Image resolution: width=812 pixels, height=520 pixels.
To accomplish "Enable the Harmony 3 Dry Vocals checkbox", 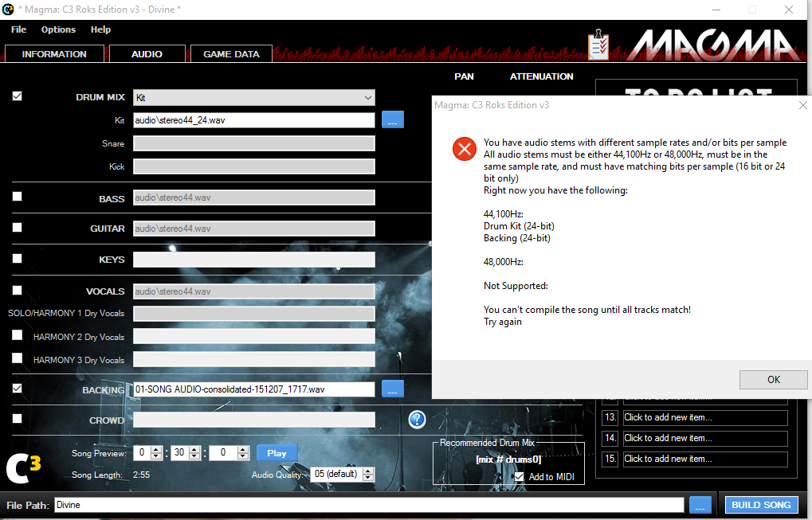I will point(17,358).
